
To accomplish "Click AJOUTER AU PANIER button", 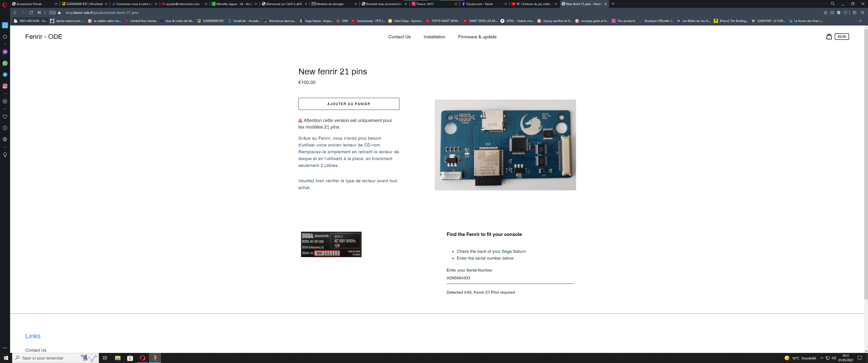I will (348, 104).
